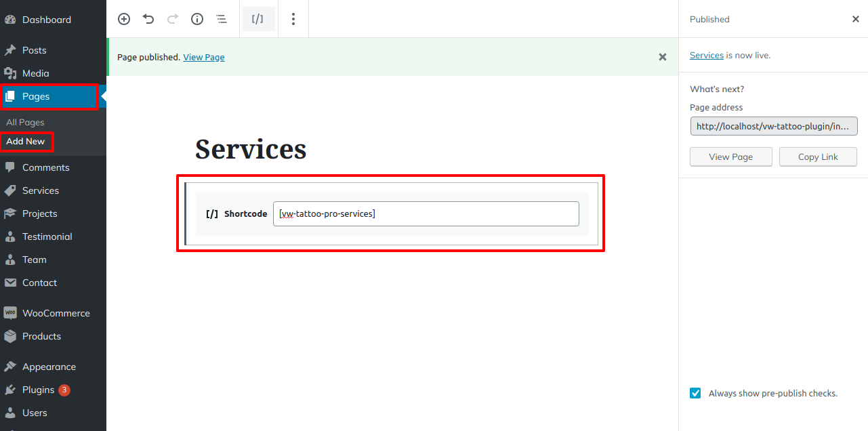Select Add New under Pages
This screenshot has width=868, height=431.
26,142
